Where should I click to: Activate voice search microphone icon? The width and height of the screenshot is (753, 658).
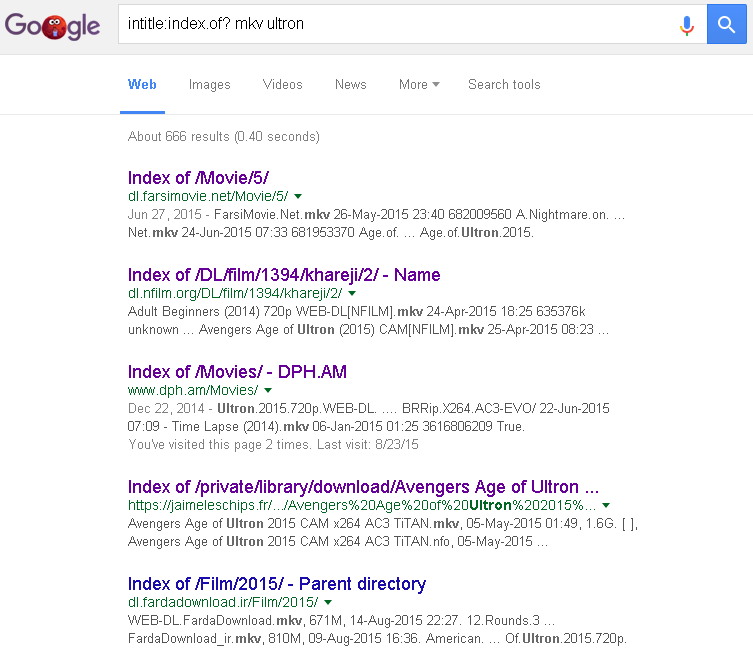(x=687, y=25)
